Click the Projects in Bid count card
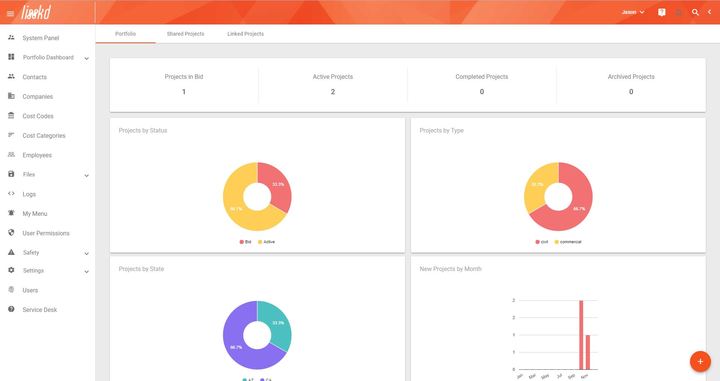The image size is (720, 381). point(184,84)
